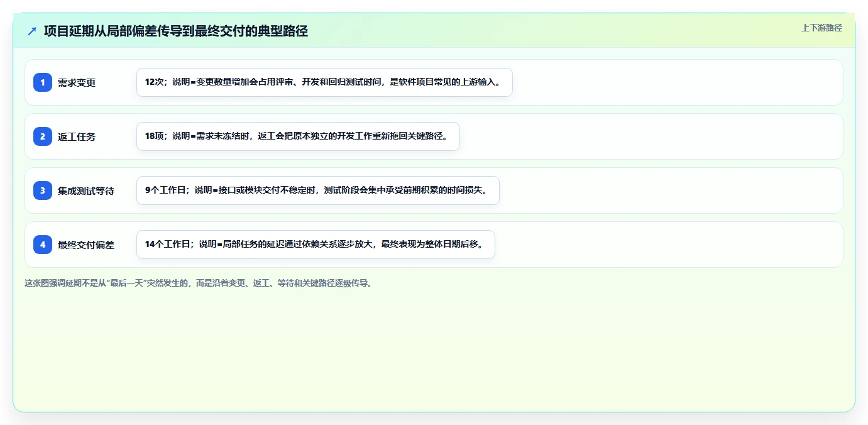The image size is (868, 425).
Task: Select the 返工任务 step label
Action: tap(77, 136)
